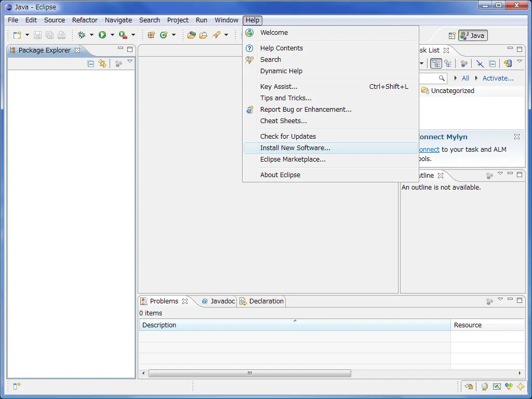Open the External Tools dropdown arrow
The image size is (532, 399).
point(133,35)
